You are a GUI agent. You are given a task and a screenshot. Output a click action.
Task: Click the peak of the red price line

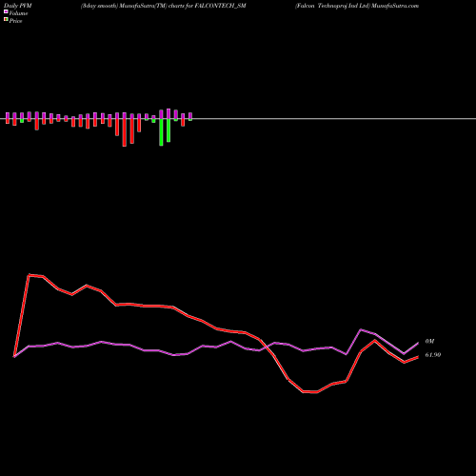click(30, 275)
